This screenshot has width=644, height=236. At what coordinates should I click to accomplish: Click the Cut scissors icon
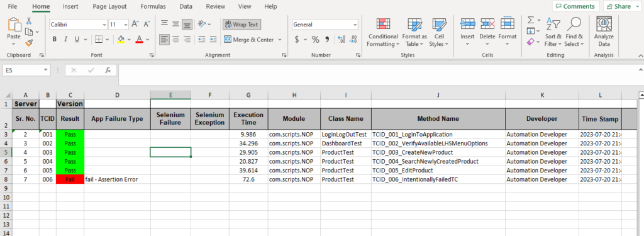click(29, 21)
